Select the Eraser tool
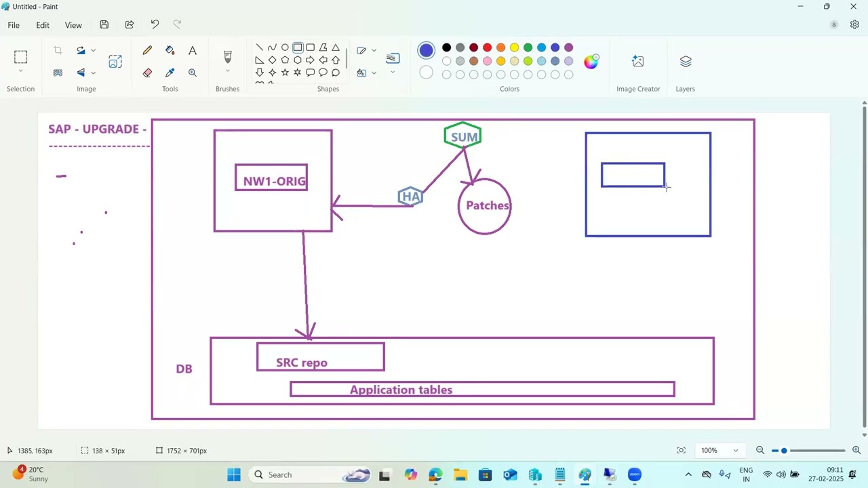Screen dimensions: 868x488 pos(147,73)
